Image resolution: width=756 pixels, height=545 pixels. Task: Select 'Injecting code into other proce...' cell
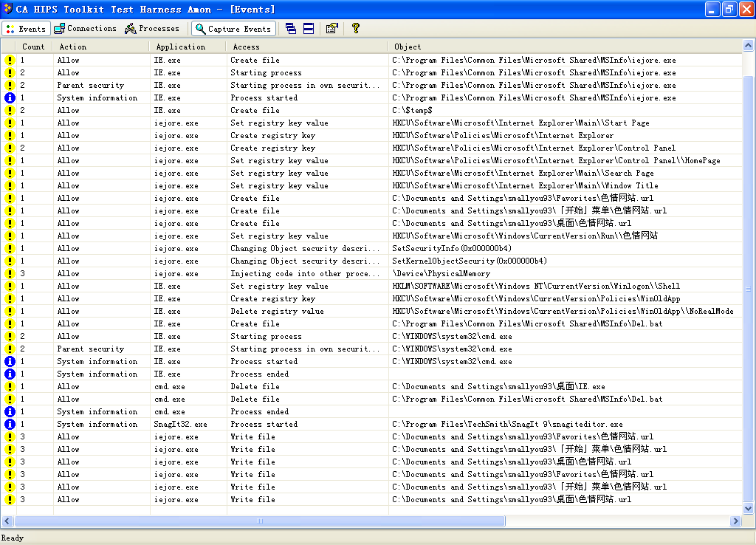[305, 273]
